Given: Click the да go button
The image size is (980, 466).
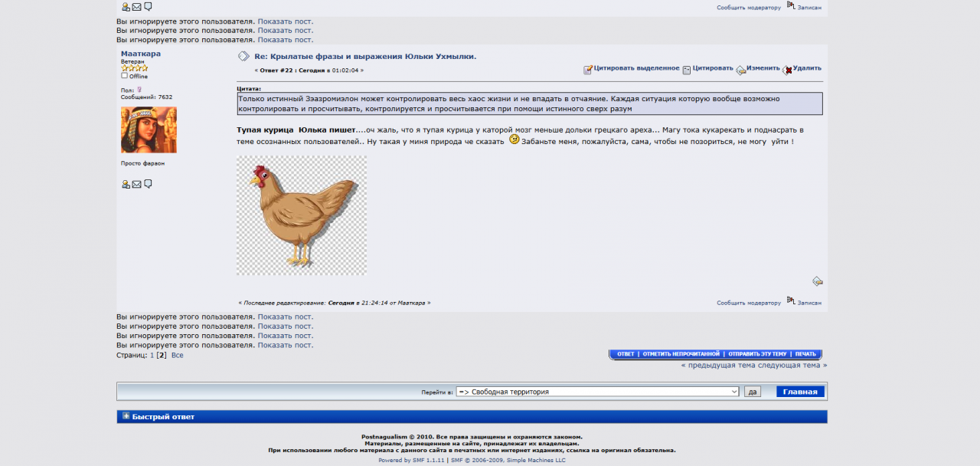Looking at the screenshot, I should coord(753,392).
